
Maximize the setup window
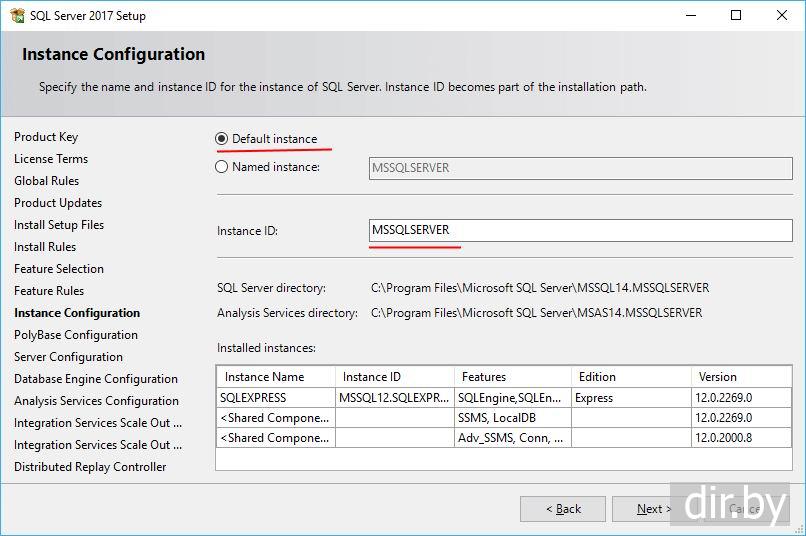point(736,15)
